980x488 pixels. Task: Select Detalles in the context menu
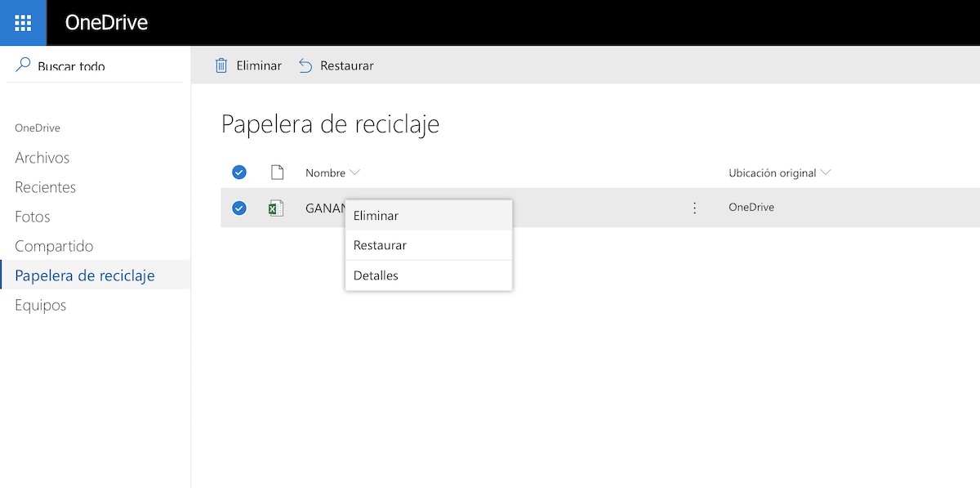[x=376, y=275]
